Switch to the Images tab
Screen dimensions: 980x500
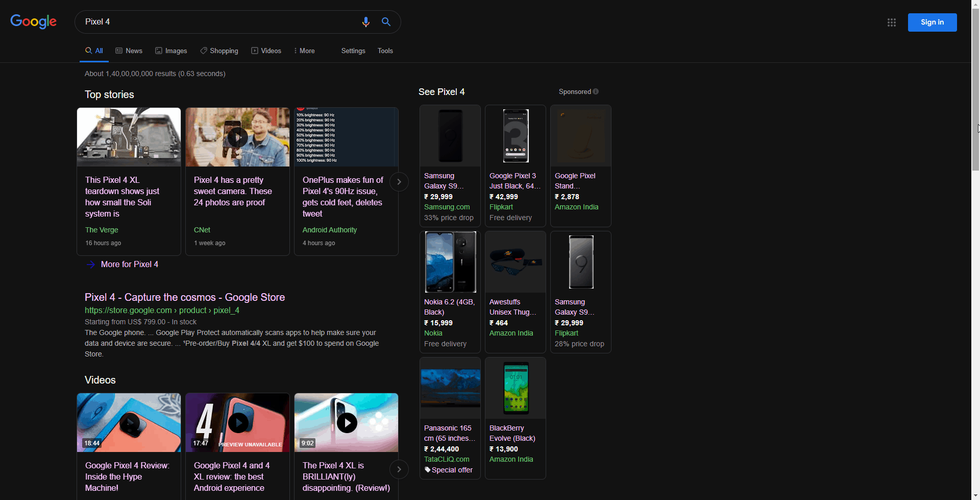pos(176,51)
